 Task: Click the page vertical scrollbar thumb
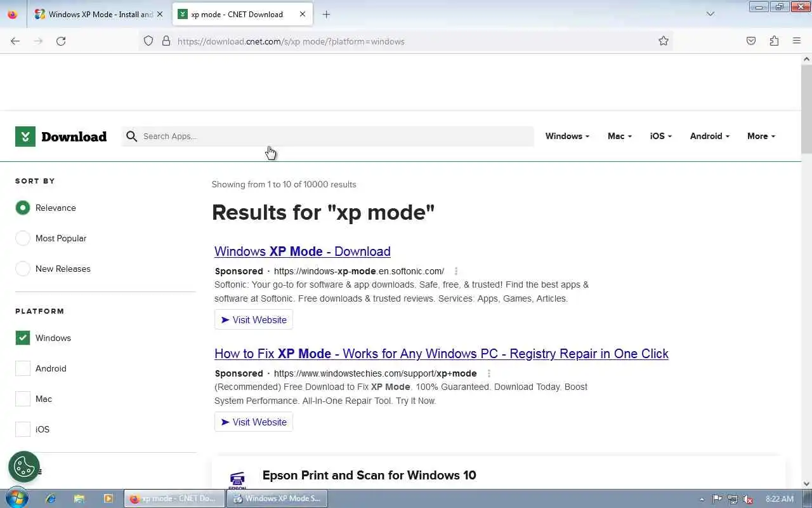(x=806, y=108)
